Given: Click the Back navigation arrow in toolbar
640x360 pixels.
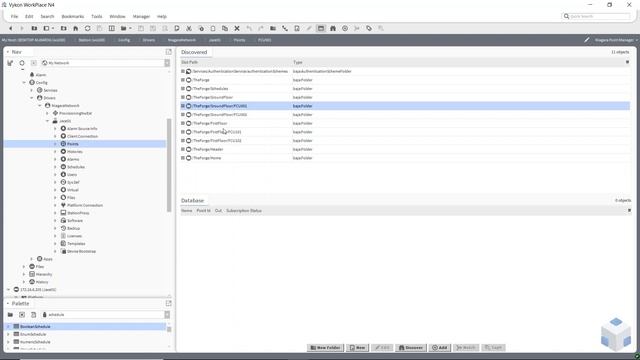Looking at the screenshot, I should click(x=11, y=29).
